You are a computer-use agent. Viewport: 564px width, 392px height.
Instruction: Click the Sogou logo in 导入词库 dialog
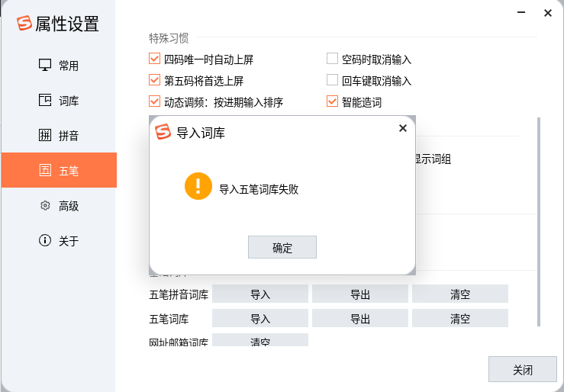tap(163, 132)
